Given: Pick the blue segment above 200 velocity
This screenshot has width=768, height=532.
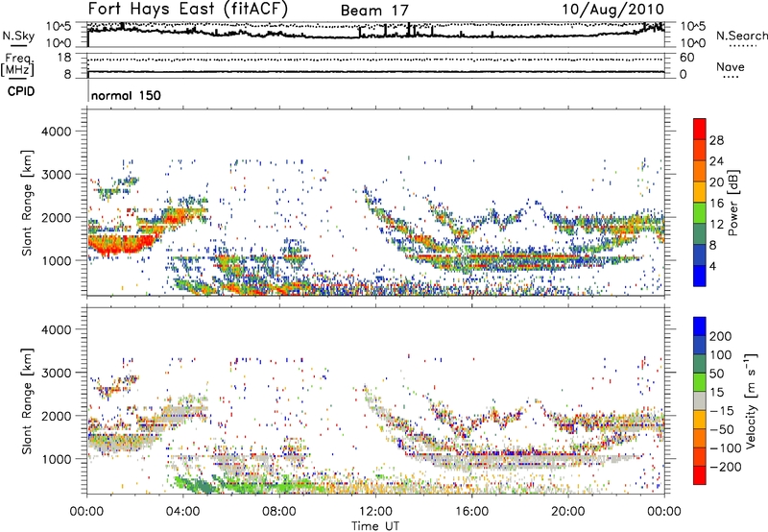Looking at the screenshot, I should tap(700, 326).
